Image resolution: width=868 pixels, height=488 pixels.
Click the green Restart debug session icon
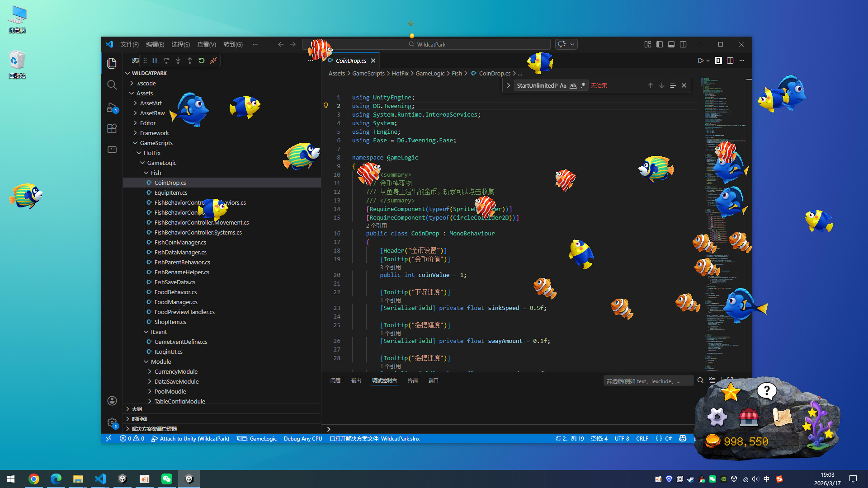202,61
